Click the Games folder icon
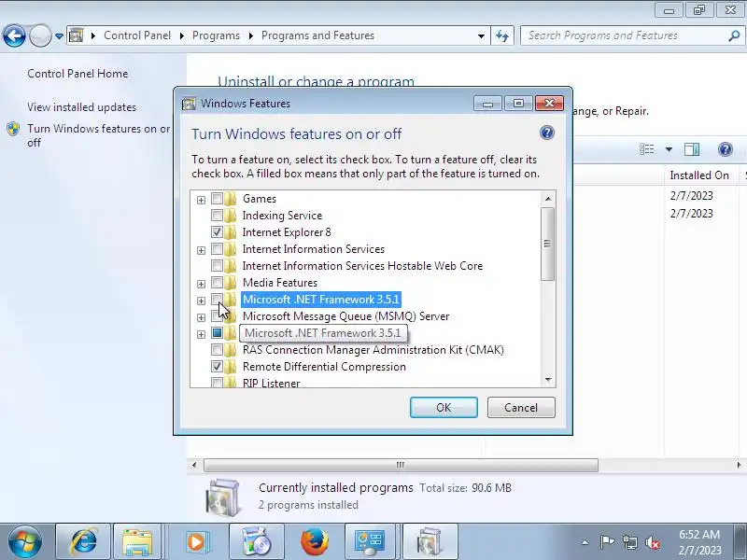This screenshot has width=747, height=560. [x=231, y=199]
